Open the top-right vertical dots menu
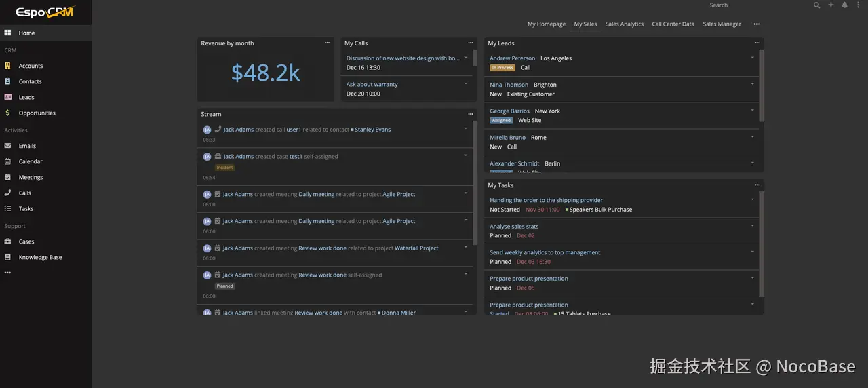Screen dimensions: 868x388 (x=858, y=5)
